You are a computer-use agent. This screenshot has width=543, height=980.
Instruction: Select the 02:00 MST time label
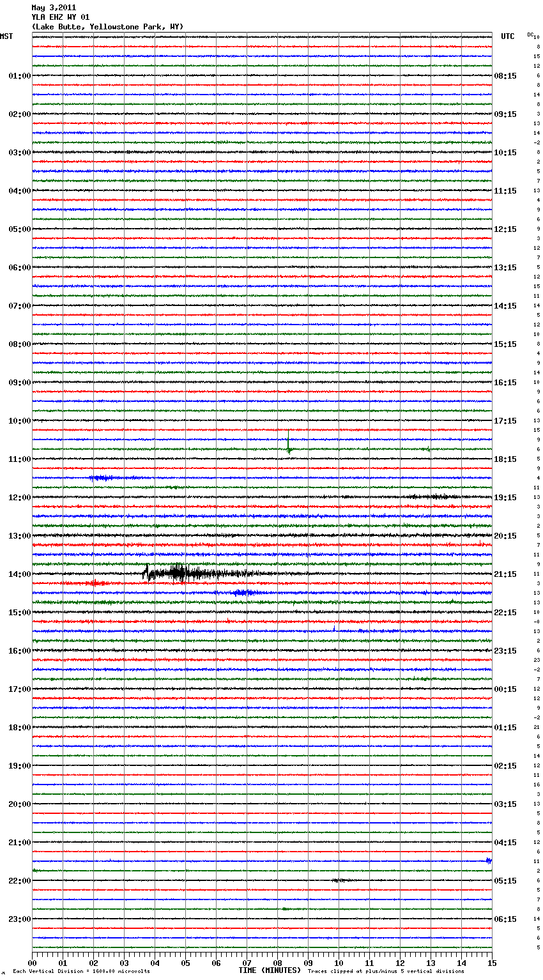(20, 114)
